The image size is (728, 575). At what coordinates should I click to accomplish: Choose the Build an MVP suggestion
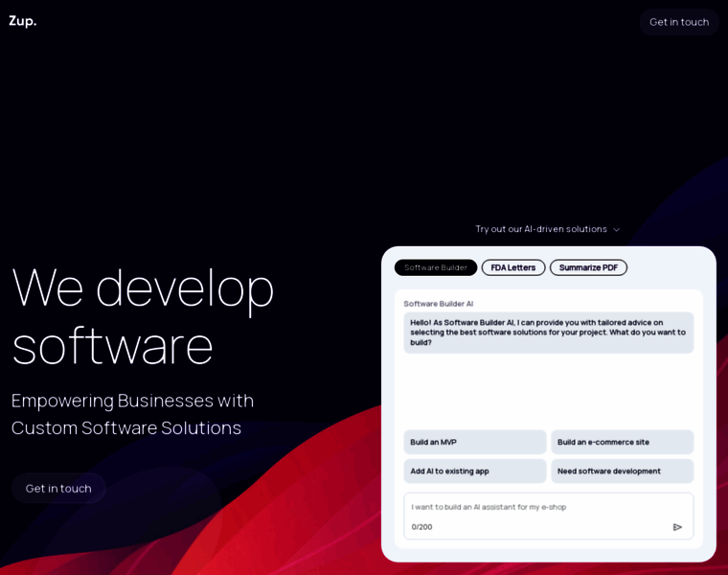[474, 442]
